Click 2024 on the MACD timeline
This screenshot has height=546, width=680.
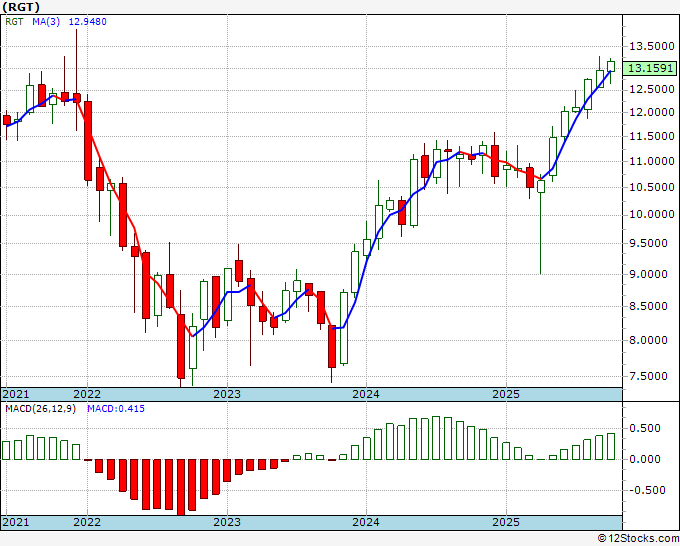pyautogui.click(x=366, y=522)
